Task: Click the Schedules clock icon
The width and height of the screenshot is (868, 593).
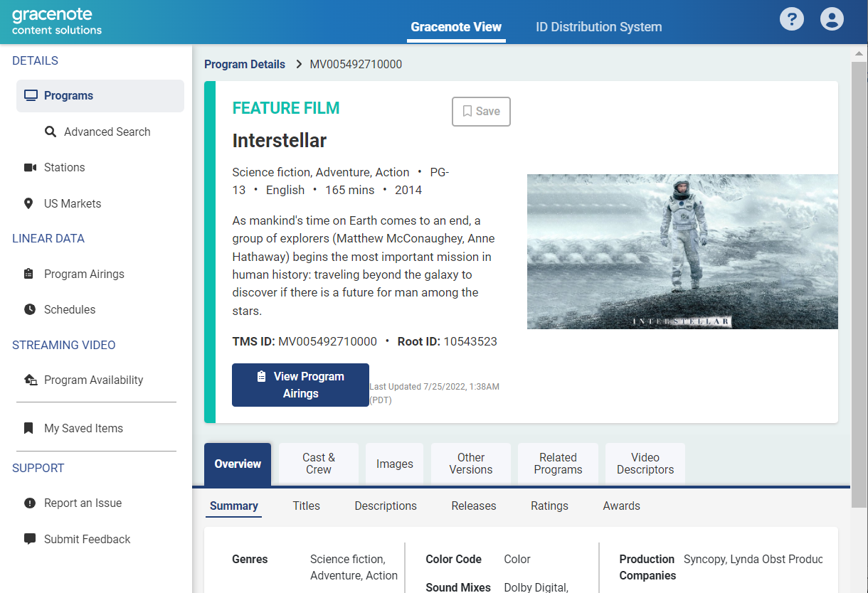Action: point(29,310)
